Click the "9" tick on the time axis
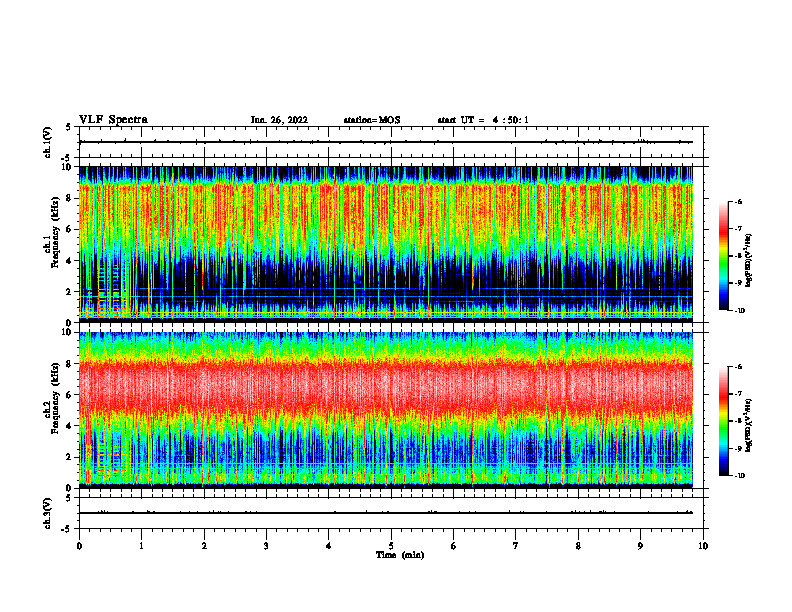The width and height of the screenshot is (792, 612). point(640,546)
